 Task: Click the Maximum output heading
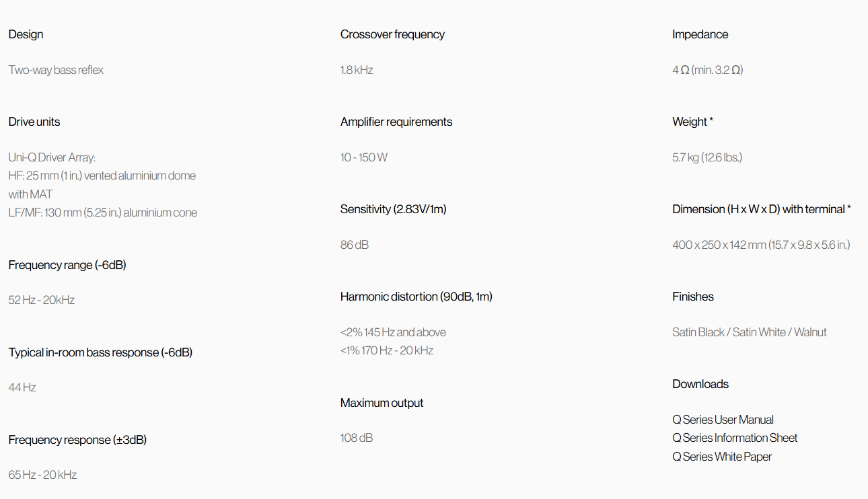click(x=382, y=403)
